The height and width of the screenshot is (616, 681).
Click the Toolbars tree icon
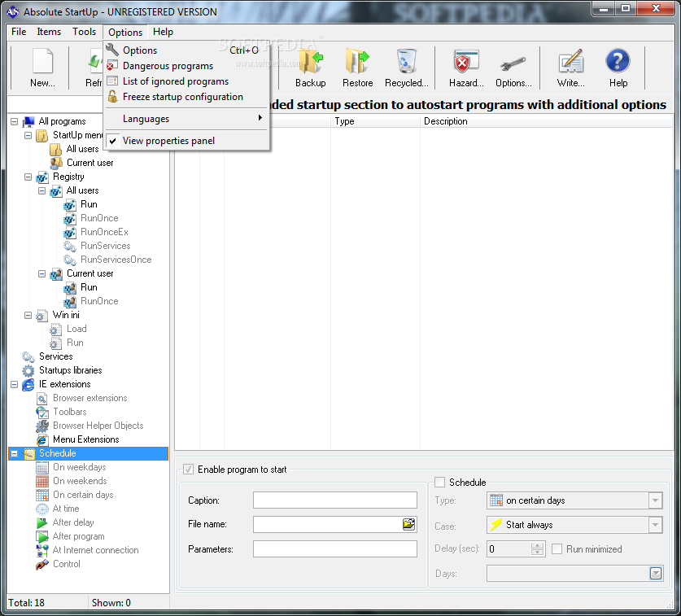pos(42,412)
